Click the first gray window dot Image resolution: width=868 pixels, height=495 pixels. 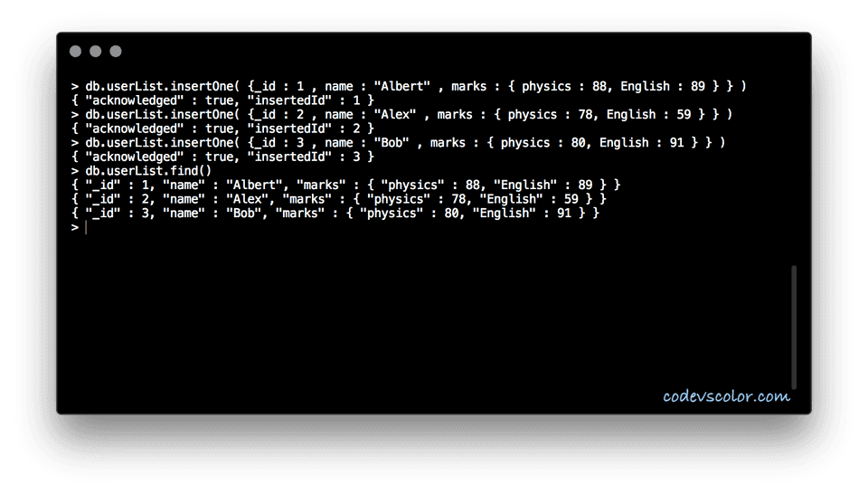coord(75,52)
